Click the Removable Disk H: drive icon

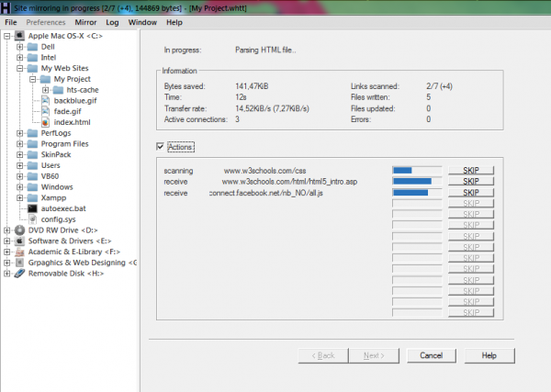pyautogui.click(x=19, y=274)
